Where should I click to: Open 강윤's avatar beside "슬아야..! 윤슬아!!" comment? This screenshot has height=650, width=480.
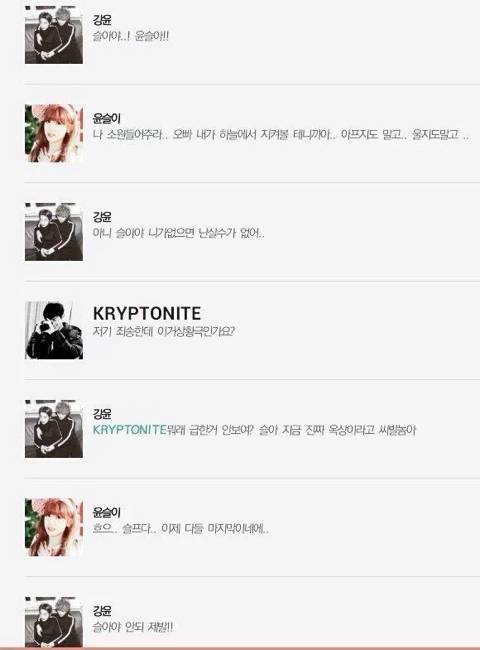tap(54, 35)
